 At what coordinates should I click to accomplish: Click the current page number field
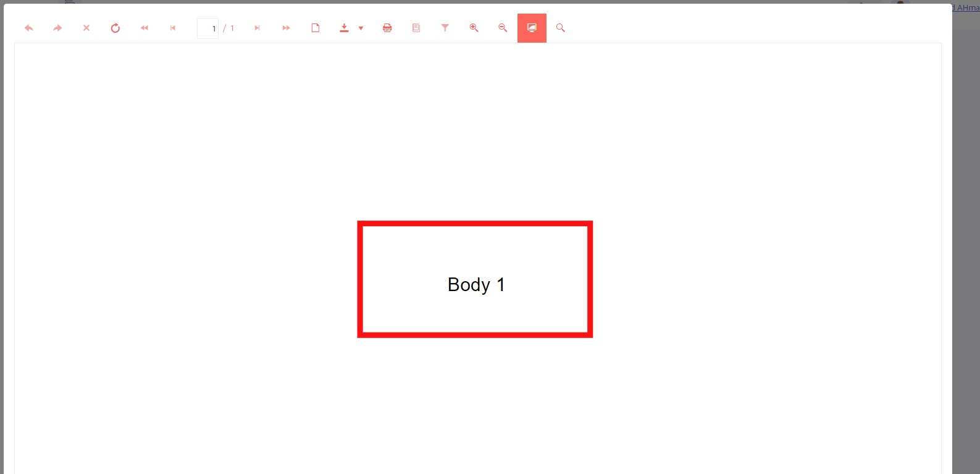(208, 28)
